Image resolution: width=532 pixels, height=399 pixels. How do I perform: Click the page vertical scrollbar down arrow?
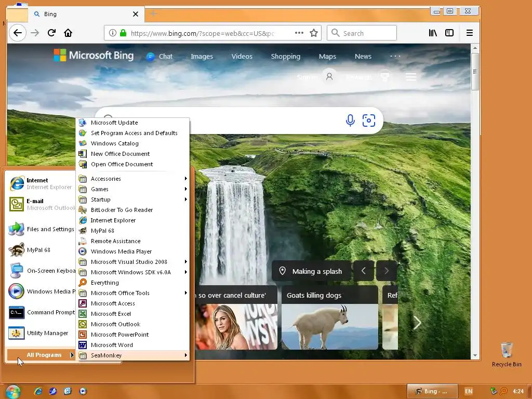[475, 355]
